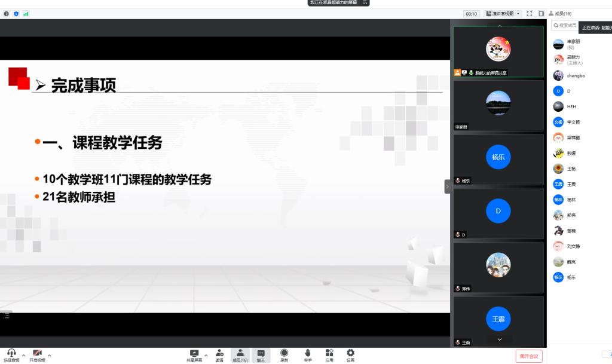
Task: Start recording with 录制 button
Action: click(x=284, y=354)
